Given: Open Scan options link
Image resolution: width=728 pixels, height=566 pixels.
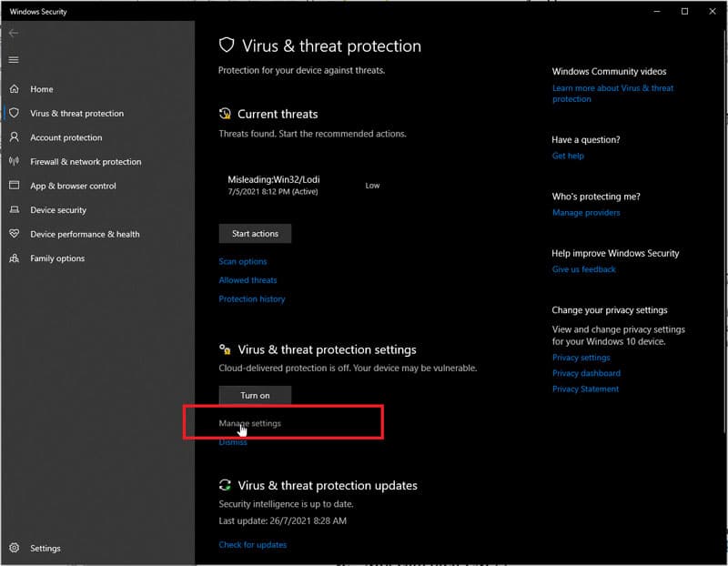Looking at the screenshot, I should pos(243,262).
